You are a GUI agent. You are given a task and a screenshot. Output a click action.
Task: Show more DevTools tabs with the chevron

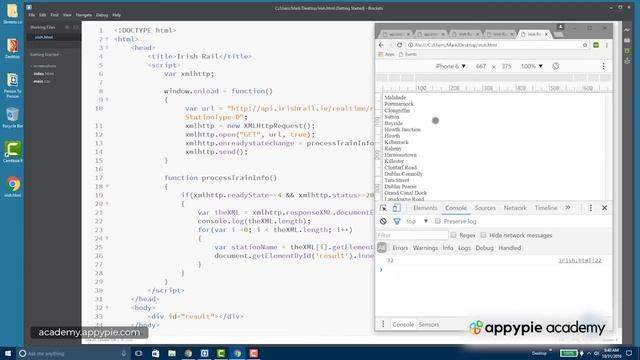coord(568,208)
